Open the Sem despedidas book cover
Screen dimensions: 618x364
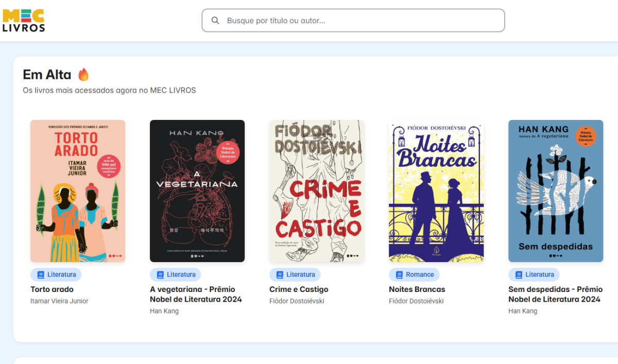point(556,191)
